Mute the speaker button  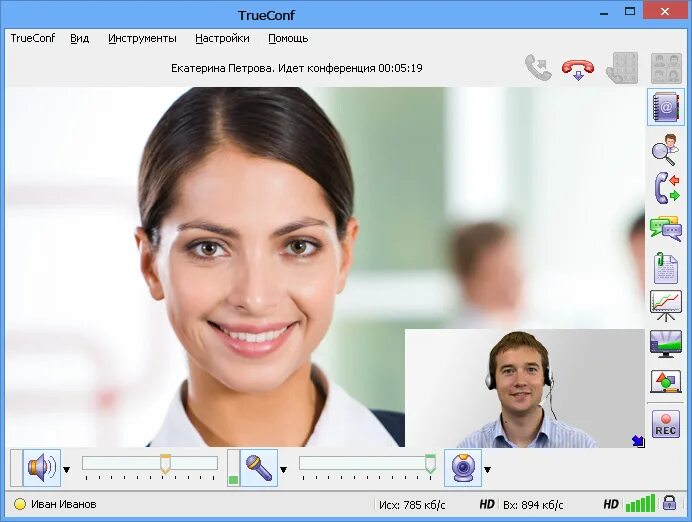tap(41, 468)
